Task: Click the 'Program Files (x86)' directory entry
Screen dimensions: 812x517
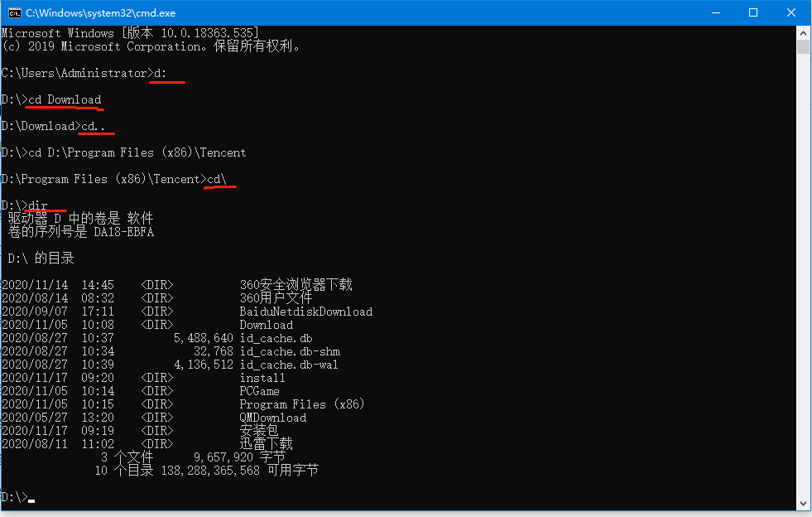Action: [302, 404]
